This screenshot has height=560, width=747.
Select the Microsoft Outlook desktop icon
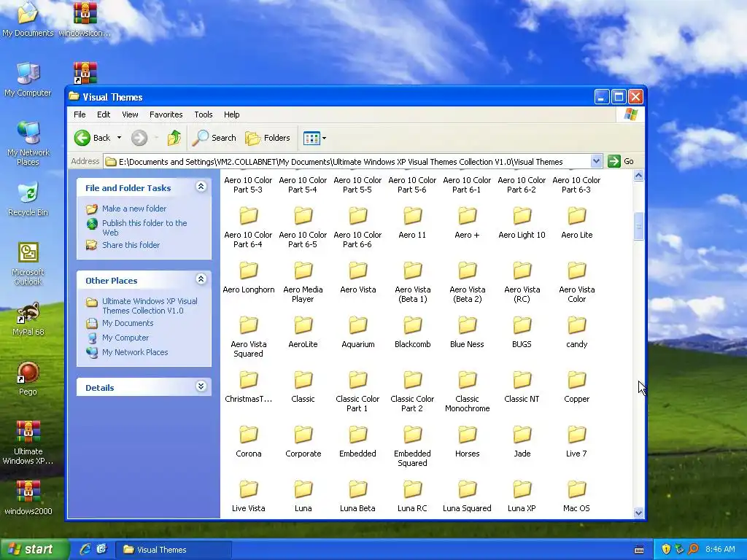point(28,263)
